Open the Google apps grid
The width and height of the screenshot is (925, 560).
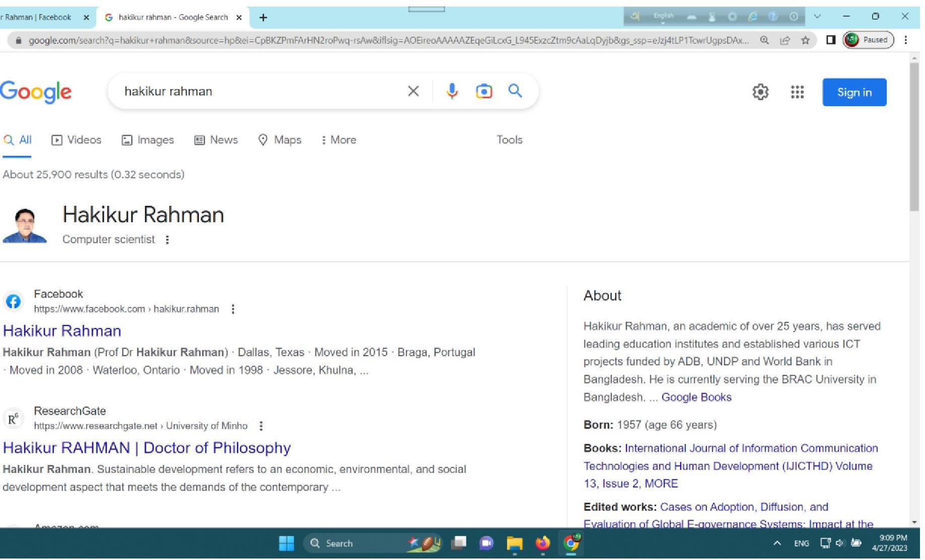797,92
